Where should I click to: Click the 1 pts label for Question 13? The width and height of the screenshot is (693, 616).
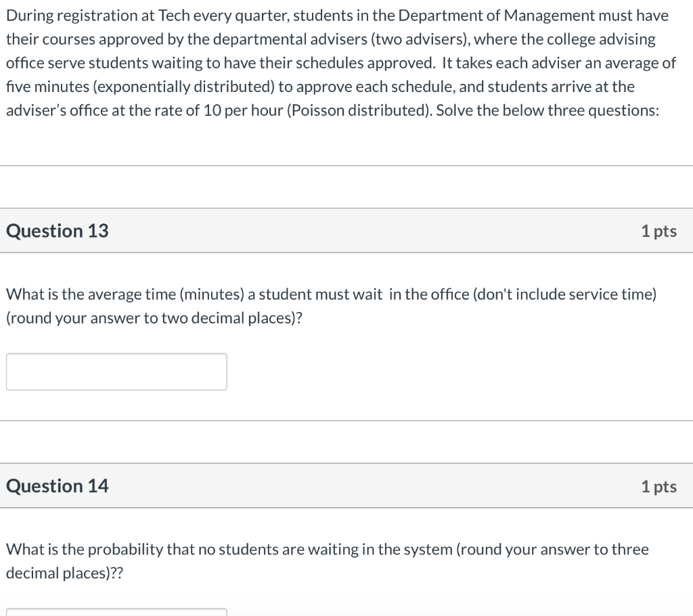point(659,231)
